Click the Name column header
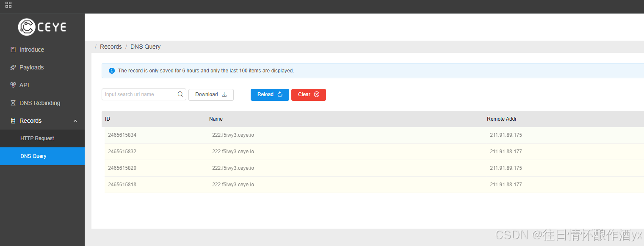 tap(216, 119)
